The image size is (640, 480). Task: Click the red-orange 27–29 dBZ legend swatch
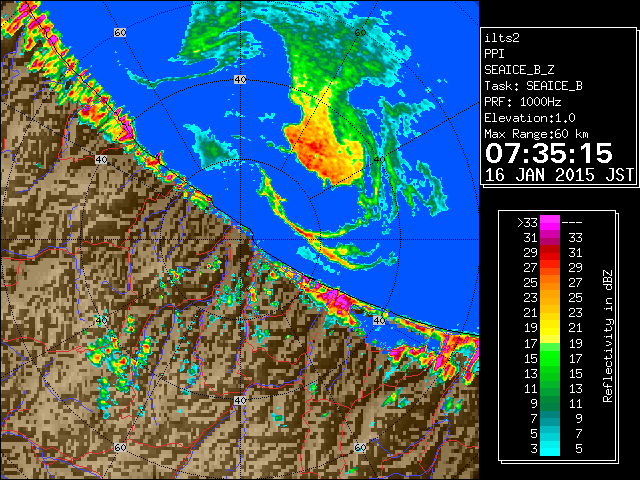550,268
